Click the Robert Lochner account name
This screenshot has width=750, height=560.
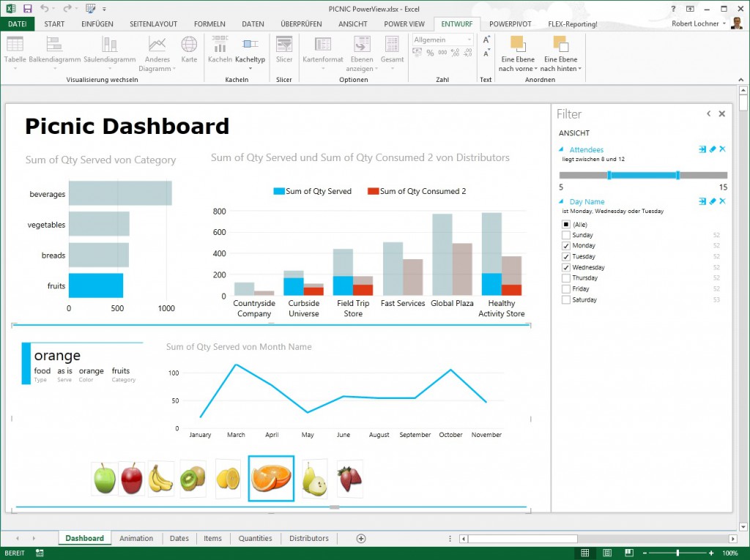click(x=695, y=23)
